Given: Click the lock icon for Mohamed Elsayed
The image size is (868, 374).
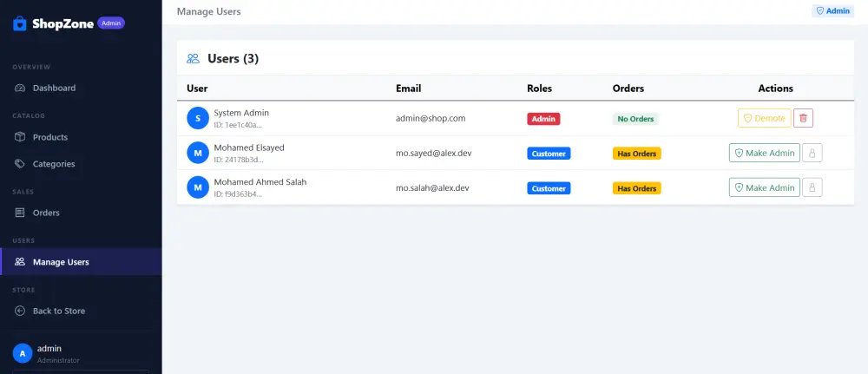Looking at the screenshot, I should [x=812, y=153].
